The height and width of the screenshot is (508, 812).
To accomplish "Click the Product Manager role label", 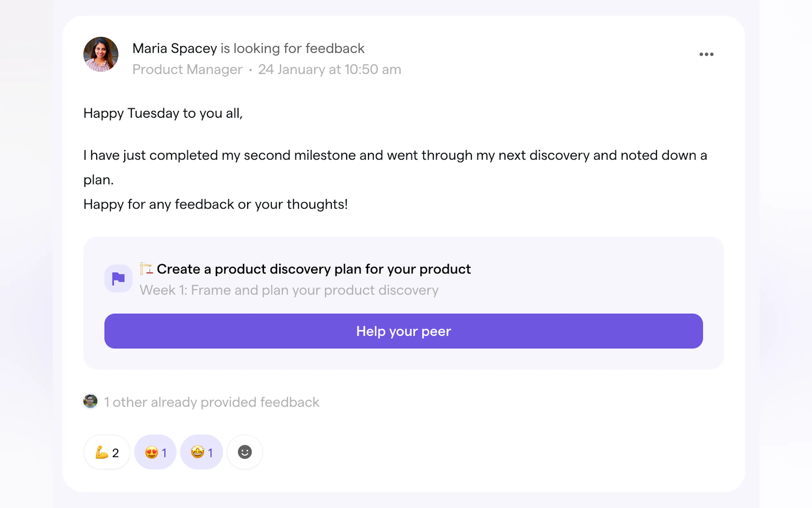I will [x=187, y=69].
